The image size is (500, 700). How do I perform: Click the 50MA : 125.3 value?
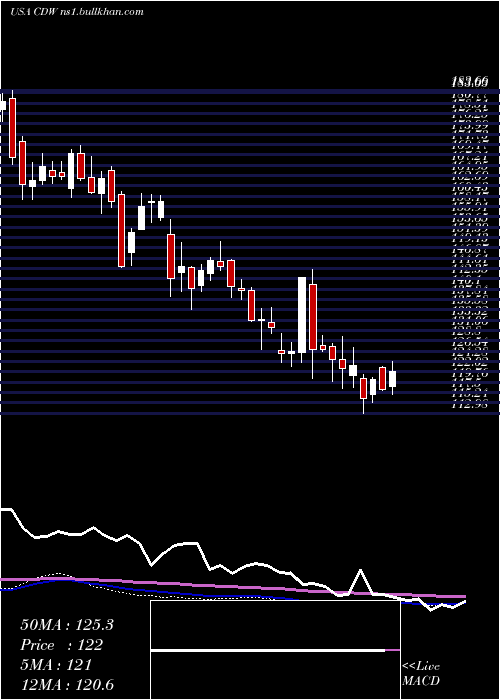(x=67, y=625)
